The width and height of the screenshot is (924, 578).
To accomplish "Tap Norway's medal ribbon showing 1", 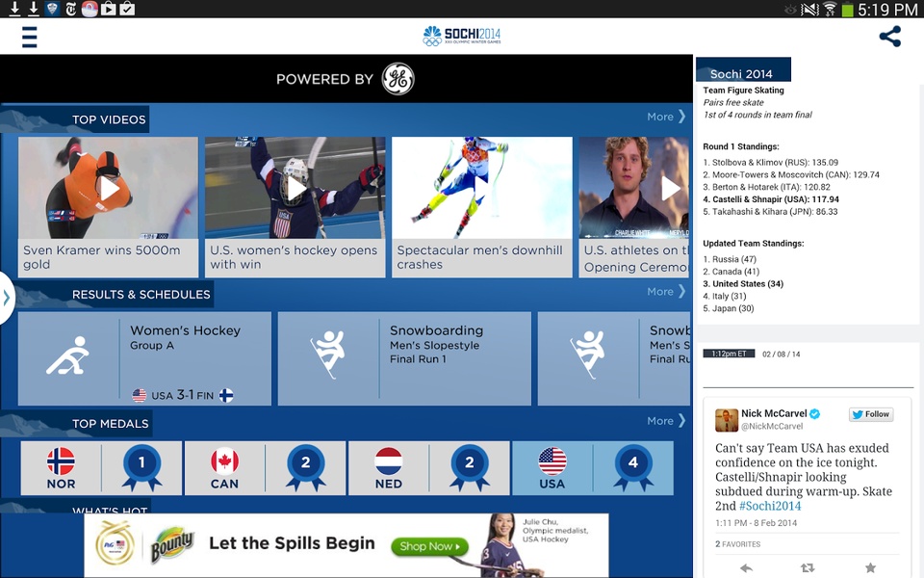I will (141, 468).
